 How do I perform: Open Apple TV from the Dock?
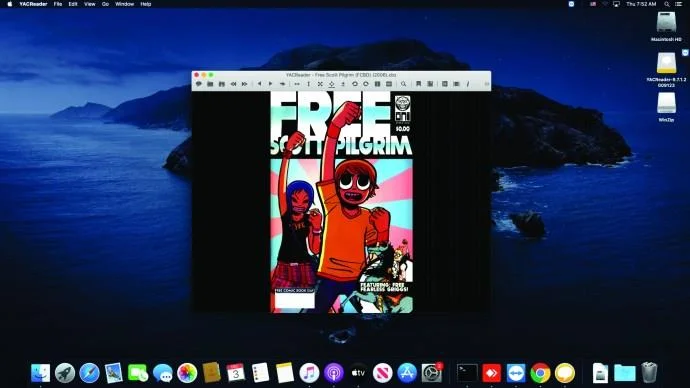(x=358, y=373)
